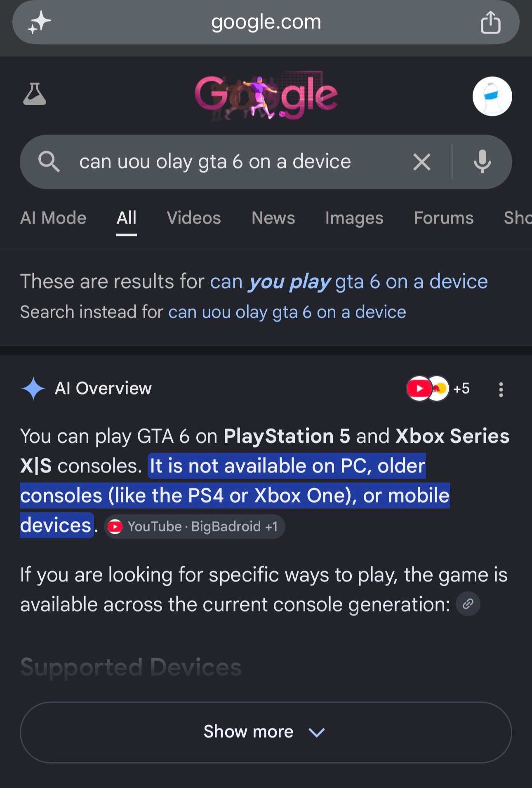Switch to AI Mode tab
532x788 pixels.
click(x=53, y=218)
